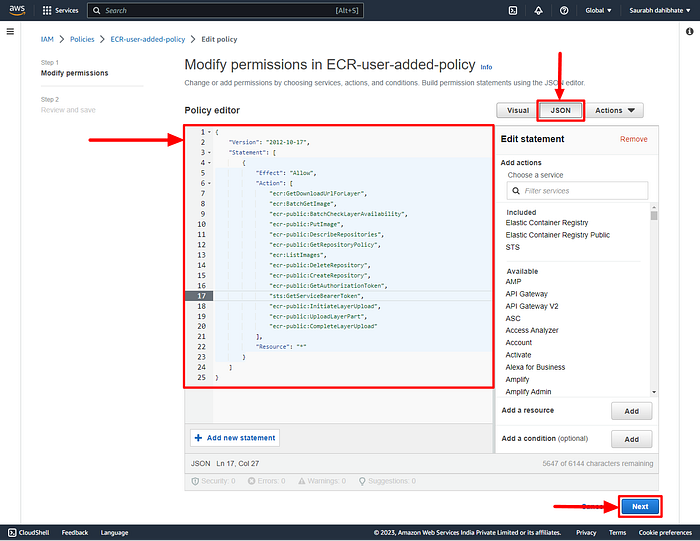Screen dimensions: 700x541
Task: Open Privacy link in footer
Action: 586,533
